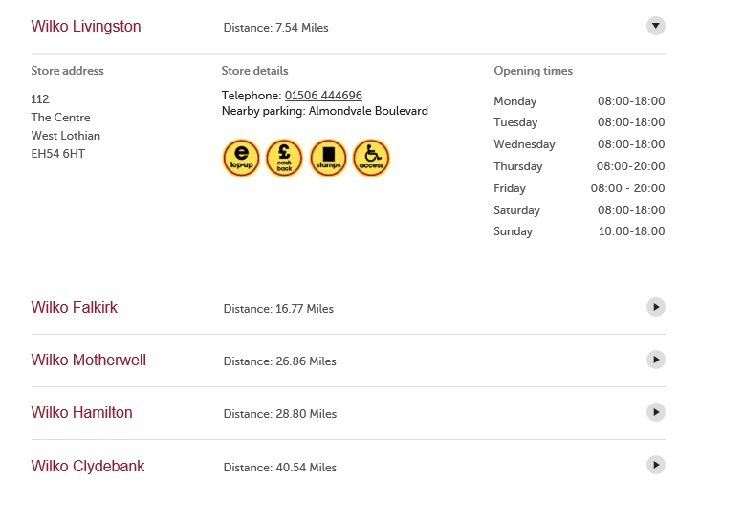Click the telephone number 01506 444696
Image resolution: width=732 pixels, height=526 pixels.
click(x=323, y=95)
